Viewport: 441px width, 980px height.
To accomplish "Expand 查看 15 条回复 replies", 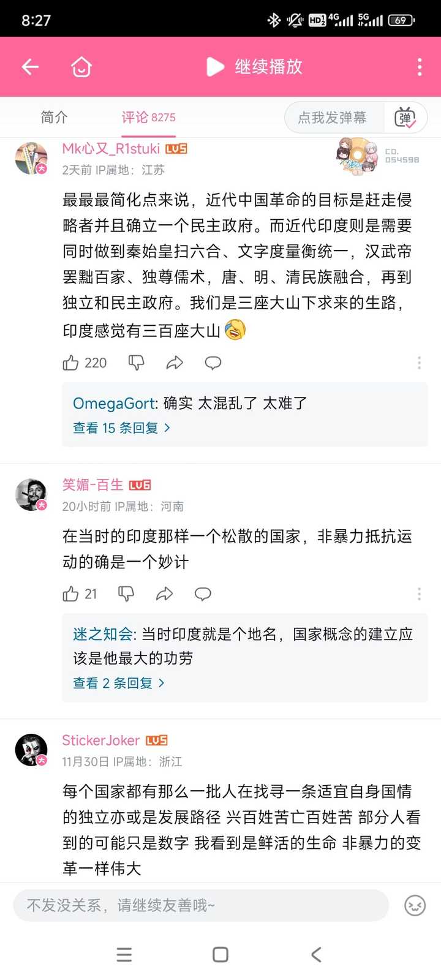I will [x=121, y=428].
